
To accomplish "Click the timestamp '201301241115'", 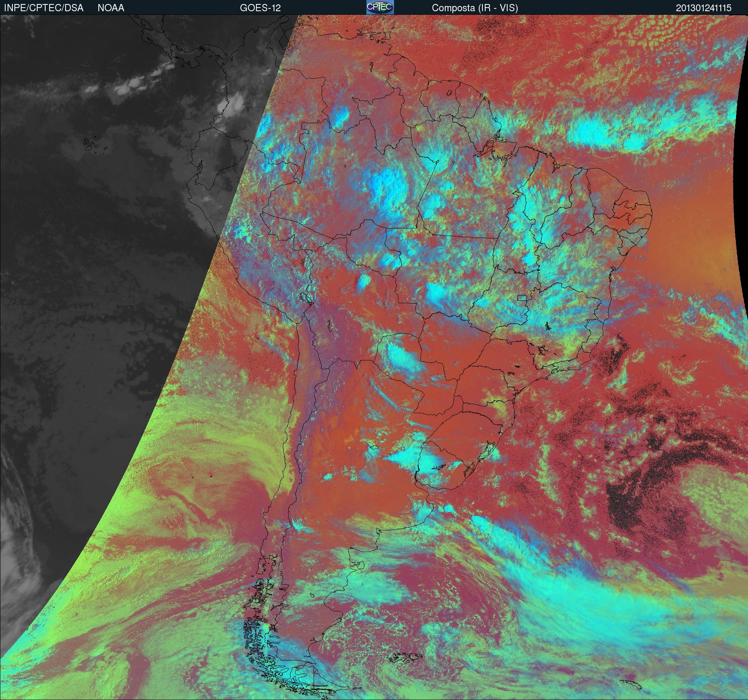I will (x=704, y=8).
